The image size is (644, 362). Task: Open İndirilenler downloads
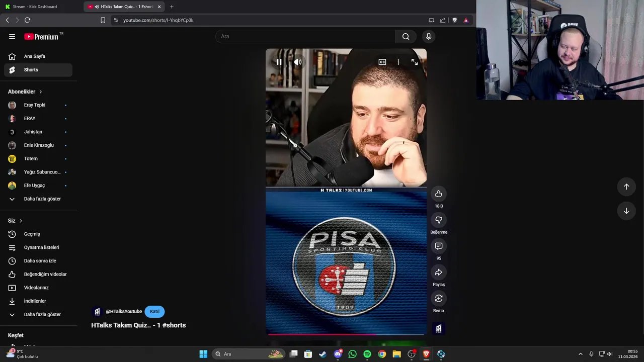point(38,301)
